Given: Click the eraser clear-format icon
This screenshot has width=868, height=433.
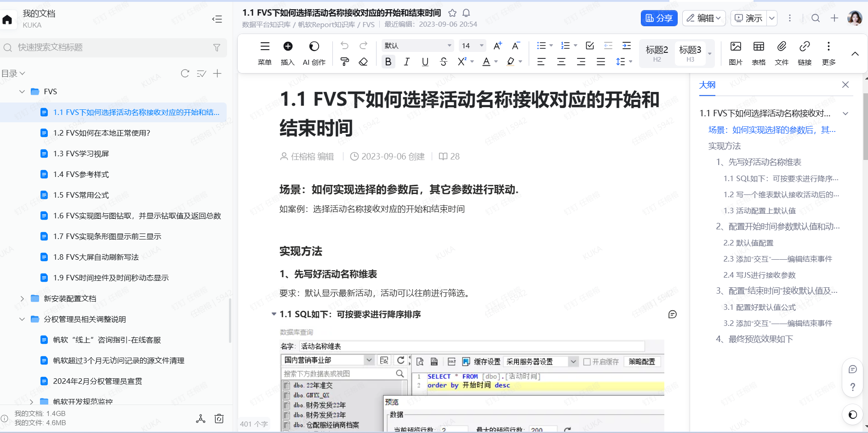Looking at the screenshot, I should [x=363, y=62].
